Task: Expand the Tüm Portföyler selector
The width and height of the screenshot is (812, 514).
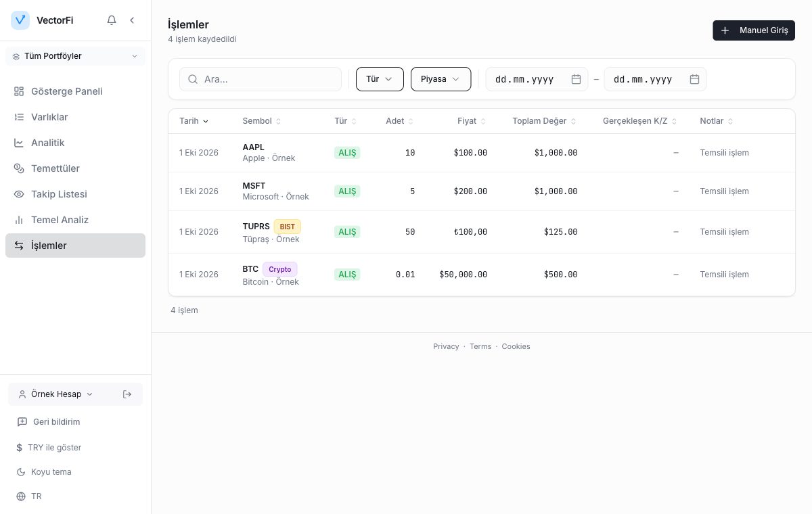Action: [x=75, y=56]
